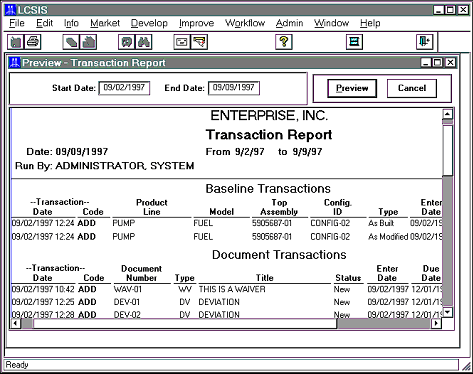Open the Help menu

coord(370,23)
